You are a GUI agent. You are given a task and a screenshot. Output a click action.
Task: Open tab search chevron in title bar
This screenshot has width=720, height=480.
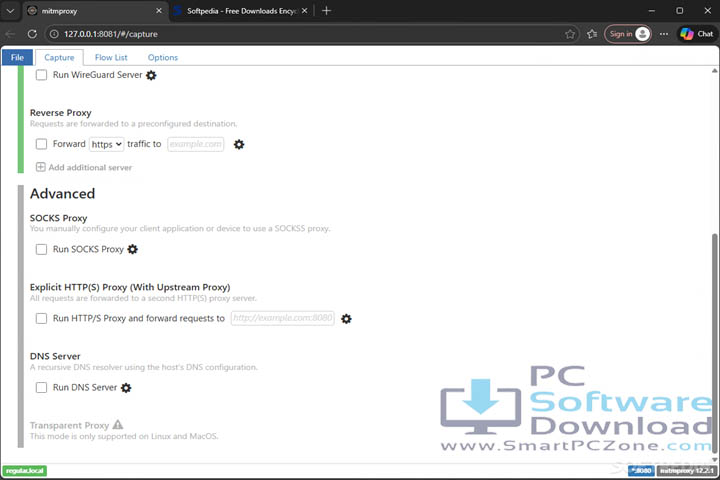10,11
